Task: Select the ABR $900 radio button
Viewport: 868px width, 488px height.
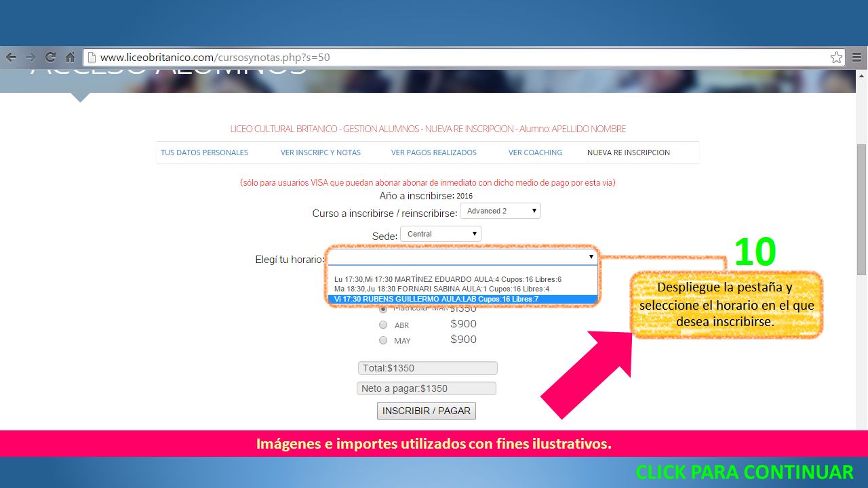Action: 383,325
